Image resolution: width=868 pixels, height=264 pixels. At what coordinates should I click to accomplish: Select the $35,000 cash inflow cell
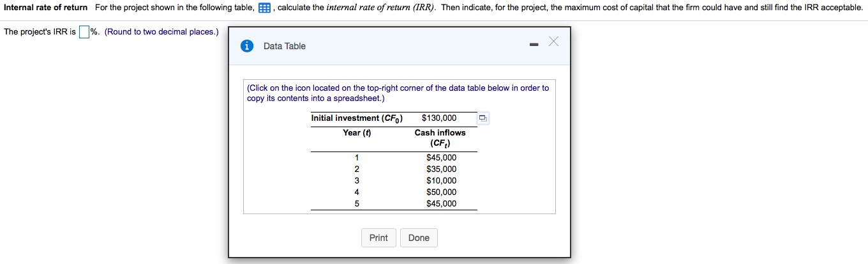pos(442,169)
